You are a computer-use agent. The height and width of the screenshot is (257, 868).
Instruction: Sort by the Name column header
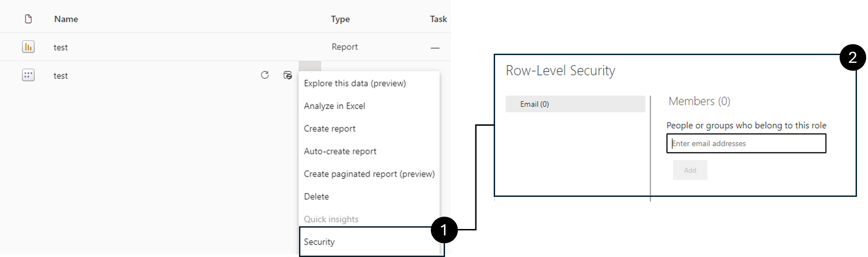click(x=66, y=19)
